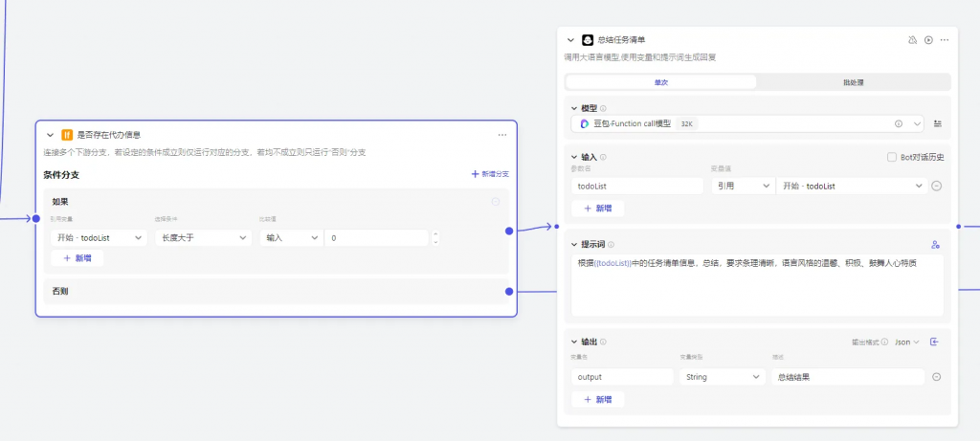This screenshot has width=980, height=441.
Task: Click the comparison value field showing 0
Action: tap(376, 237)
